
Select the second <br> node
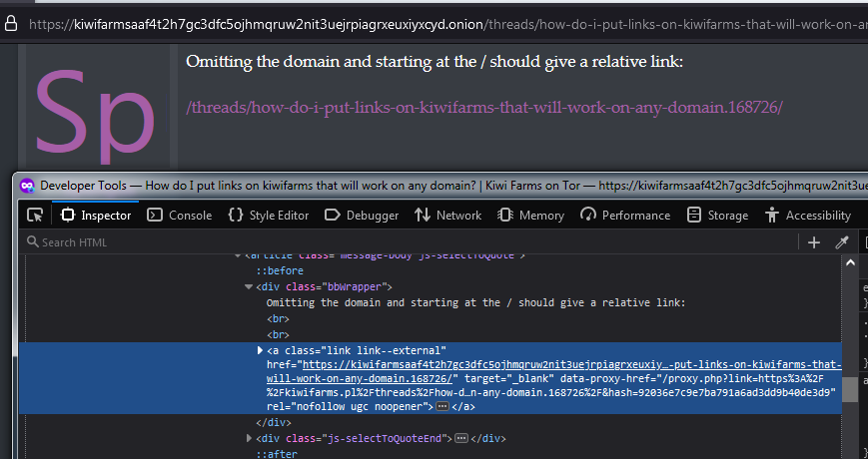278,334
